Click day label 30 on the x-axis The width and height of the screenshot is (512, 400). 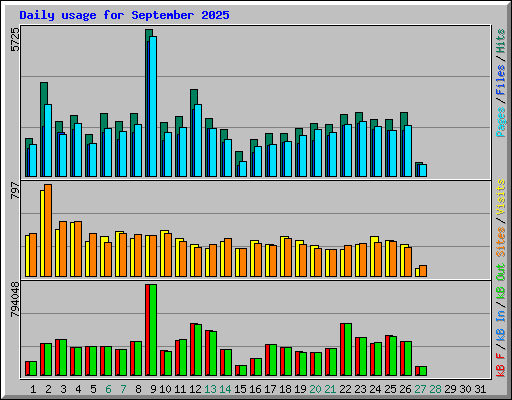(465, 389)
